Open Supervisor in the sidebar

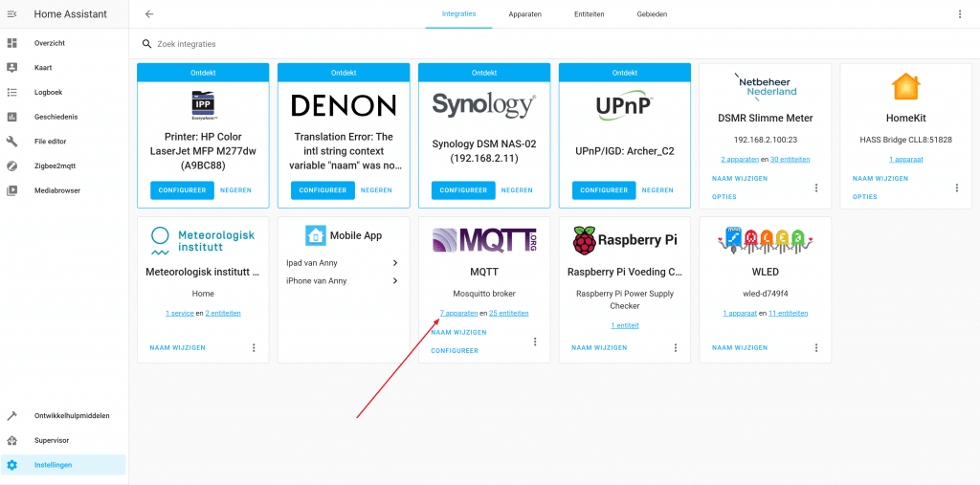tap(52, 441)
